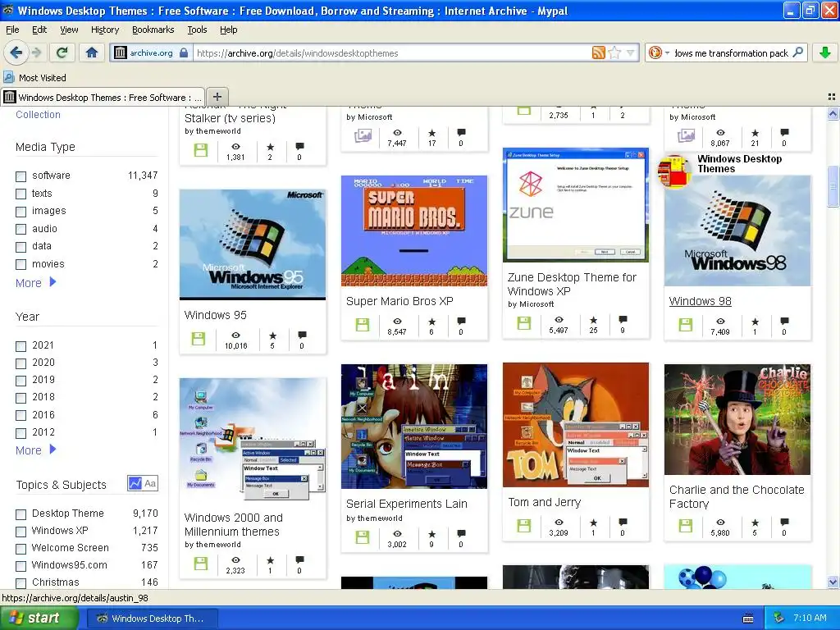Open the History menu
The image size is (840, 630).
(x=105, y=30)
